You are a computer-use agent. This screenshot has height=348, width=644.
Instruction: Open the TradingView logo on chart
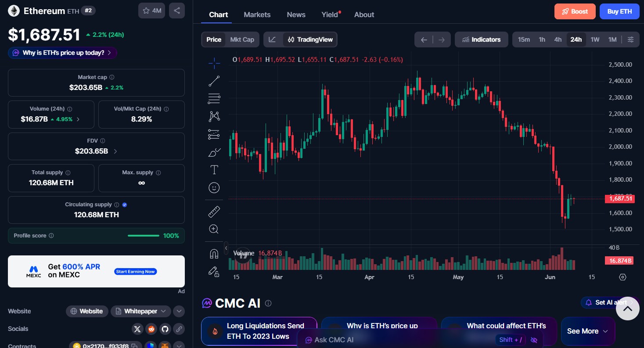click(x=242, y=255)
